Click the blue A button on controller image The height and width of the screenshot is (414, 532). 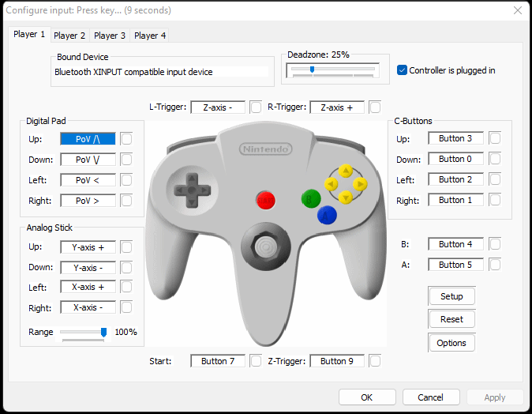[327, 215]
